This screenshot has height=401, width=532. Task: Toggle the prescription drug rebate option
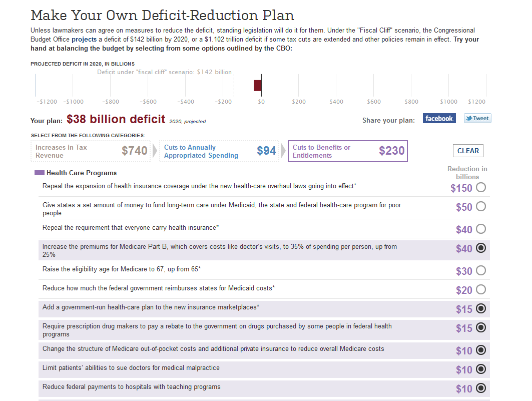[481, 327]
